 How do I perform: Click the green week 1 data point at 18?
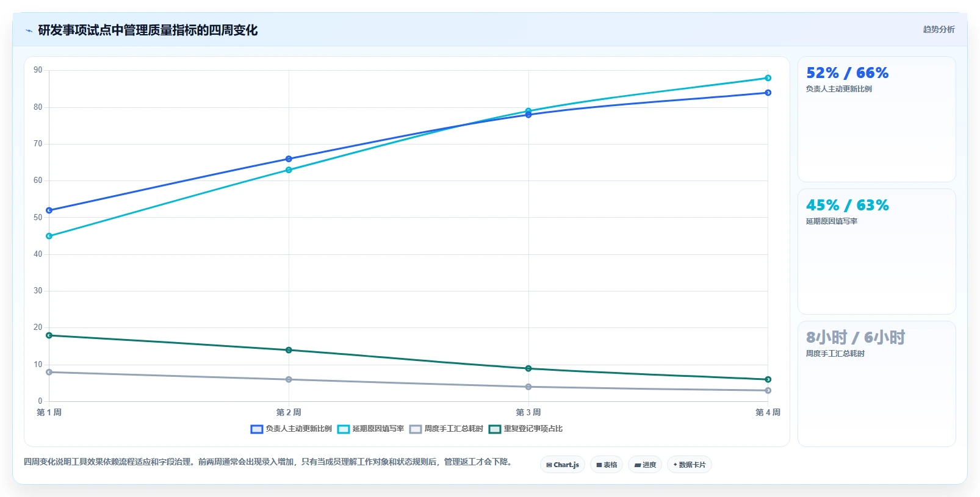coord(49,335)
